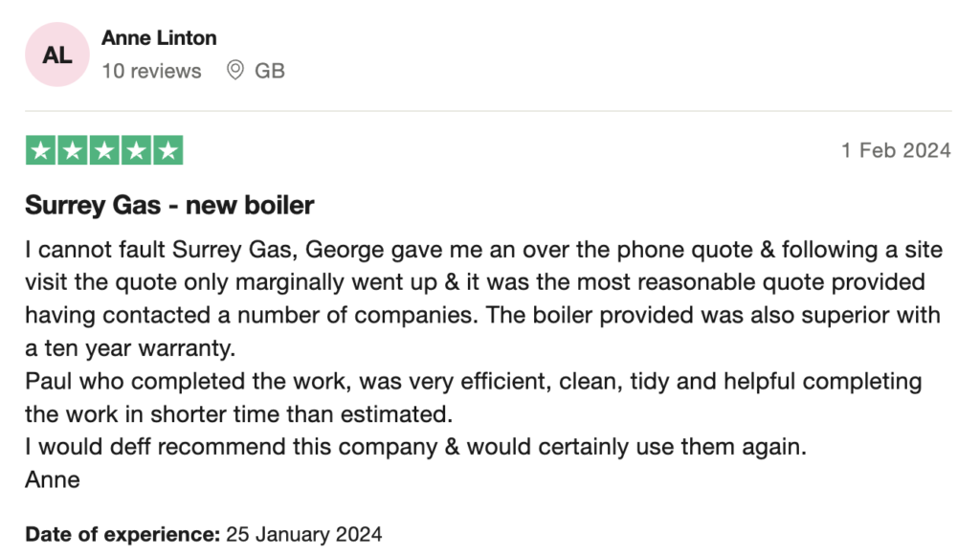This screenshot has width=980, height=556.
Task: Select the GB country label
Action: point(270,71)
